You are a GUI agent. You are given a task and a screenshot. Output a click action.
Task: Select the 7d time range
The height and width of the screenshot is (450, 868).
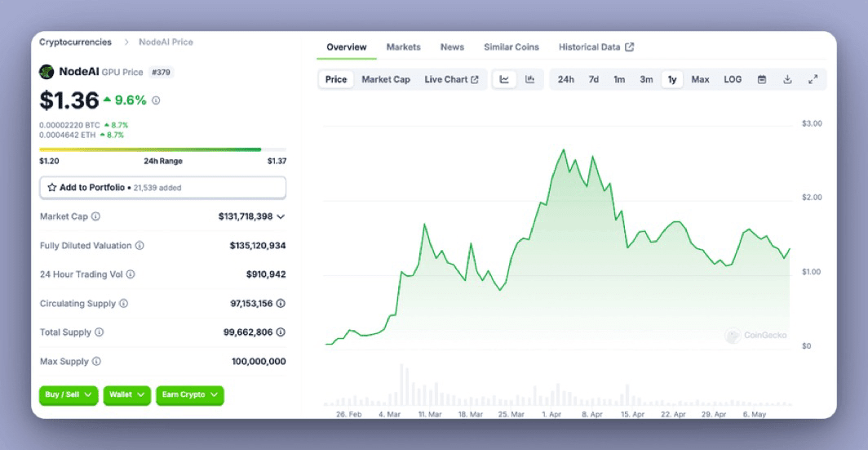tap(593, 79)
